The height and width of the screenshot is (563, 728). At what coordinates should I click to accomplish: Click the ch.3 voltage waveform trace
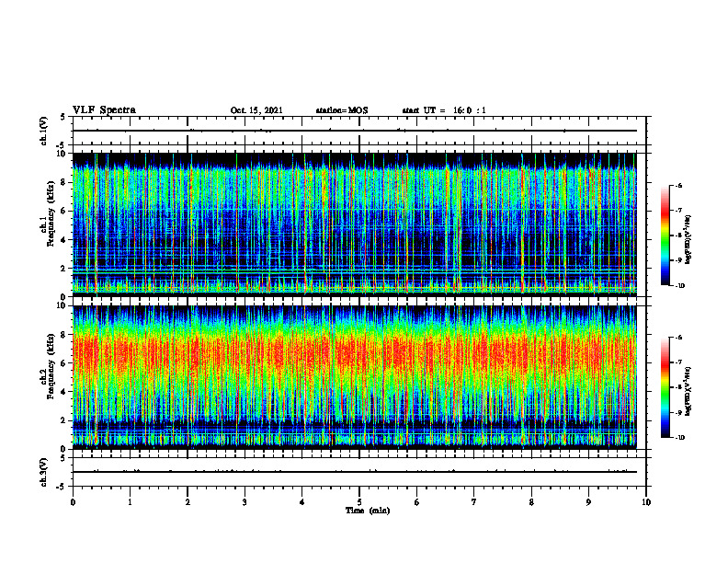coord(354,472)
